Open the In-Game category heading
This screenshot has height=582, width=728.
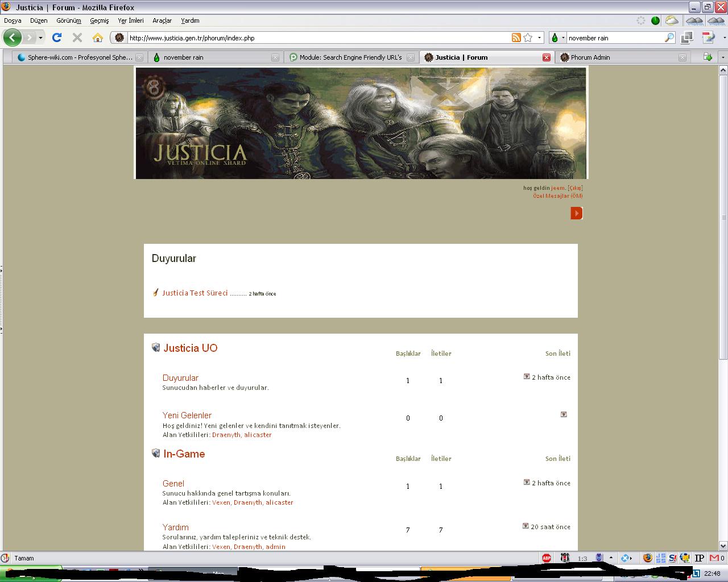[184, 454]
